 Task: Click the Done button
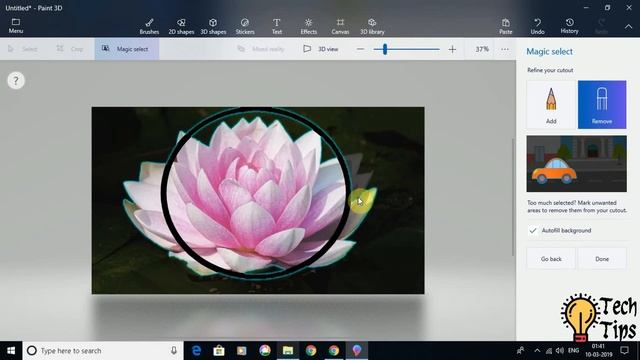click(602, 259)
